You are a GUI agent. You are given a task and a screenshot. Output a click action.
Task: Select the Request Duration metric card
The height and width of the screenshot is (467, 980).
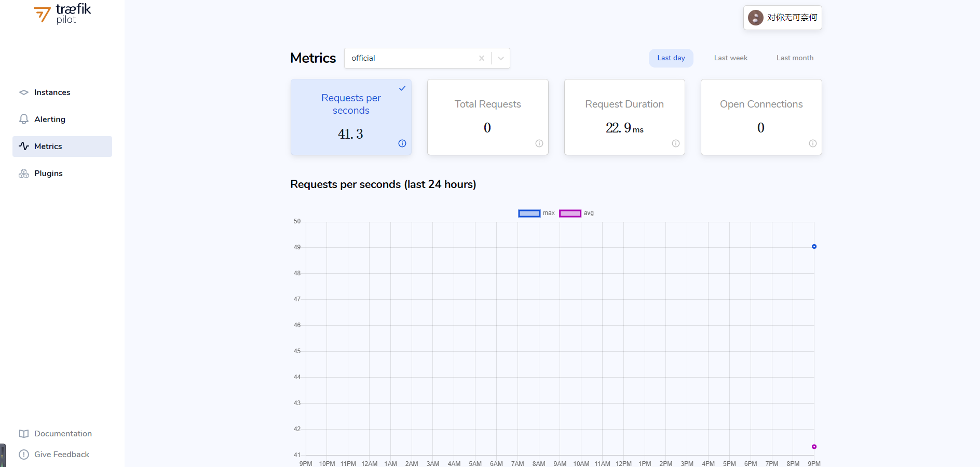(624, 117)
